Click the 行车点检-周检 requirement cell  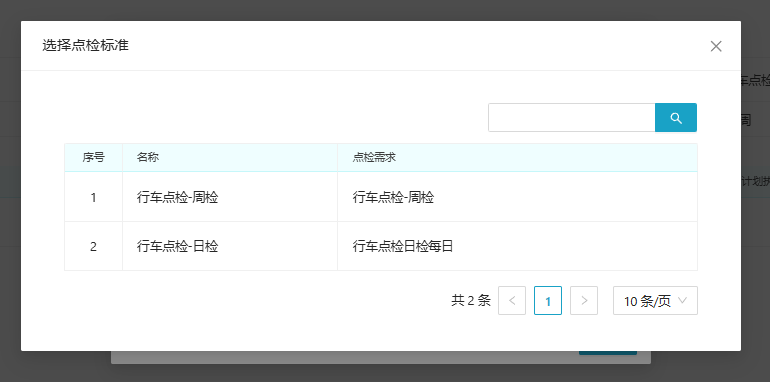point(517,197)
